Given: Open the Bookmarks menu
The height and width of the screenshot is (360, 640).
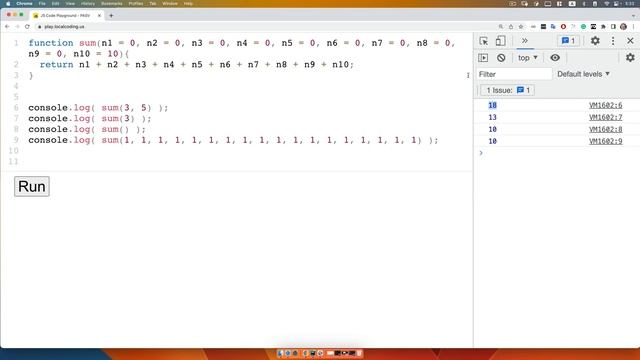Looking at the screenshot, I should click(111, 3).
